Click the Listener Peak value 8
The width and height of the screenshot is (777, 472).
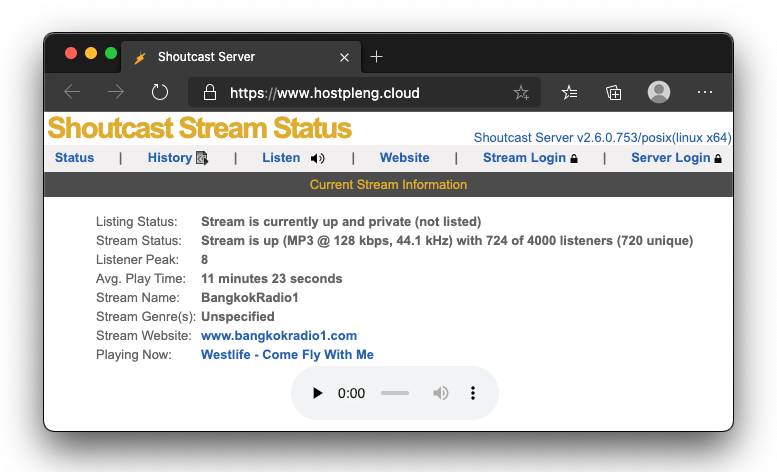tap(204, 260)
